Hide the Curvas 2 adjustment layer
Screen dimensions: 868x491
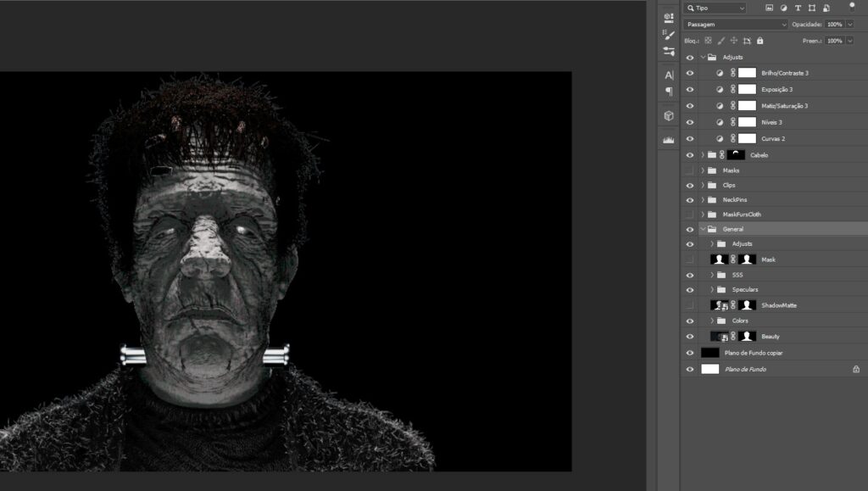689,138
